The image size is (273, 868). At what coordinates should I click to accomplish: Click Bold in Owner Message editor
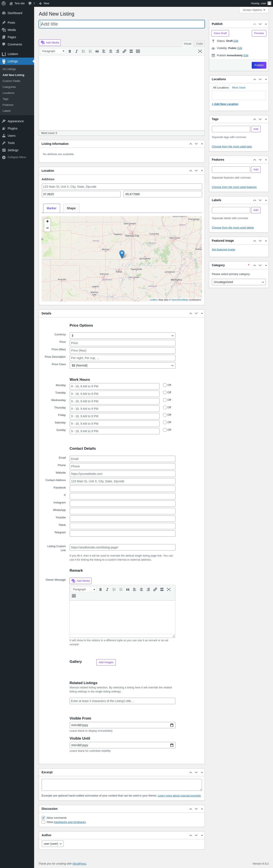click(x=100, y=589)
